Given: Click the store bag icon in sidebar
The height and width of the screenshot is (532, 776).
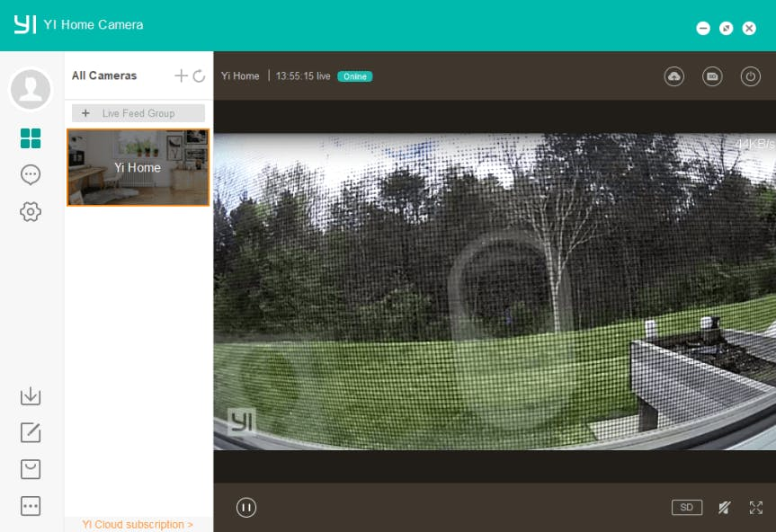Looking at the screenshot, I should [x=31, y=469].
